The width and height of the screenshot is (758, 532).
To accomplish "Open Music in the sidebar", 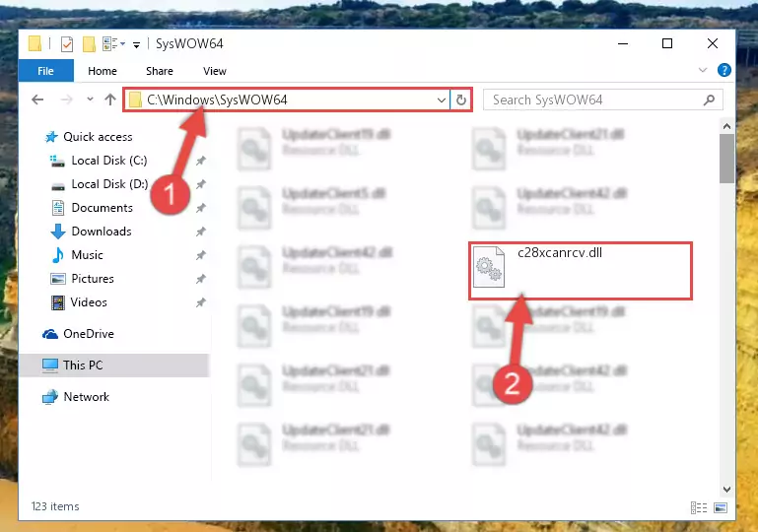I will point(87,255).
